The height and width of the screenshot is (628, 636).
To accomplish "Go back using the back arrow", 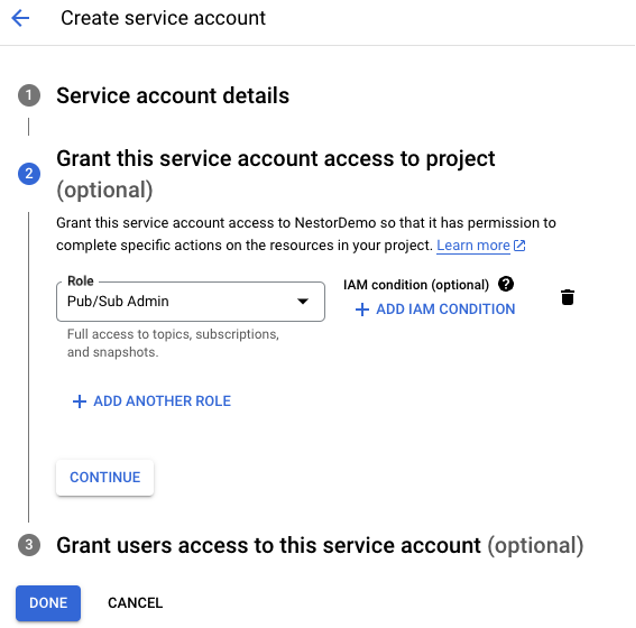I will coord(20,18).
